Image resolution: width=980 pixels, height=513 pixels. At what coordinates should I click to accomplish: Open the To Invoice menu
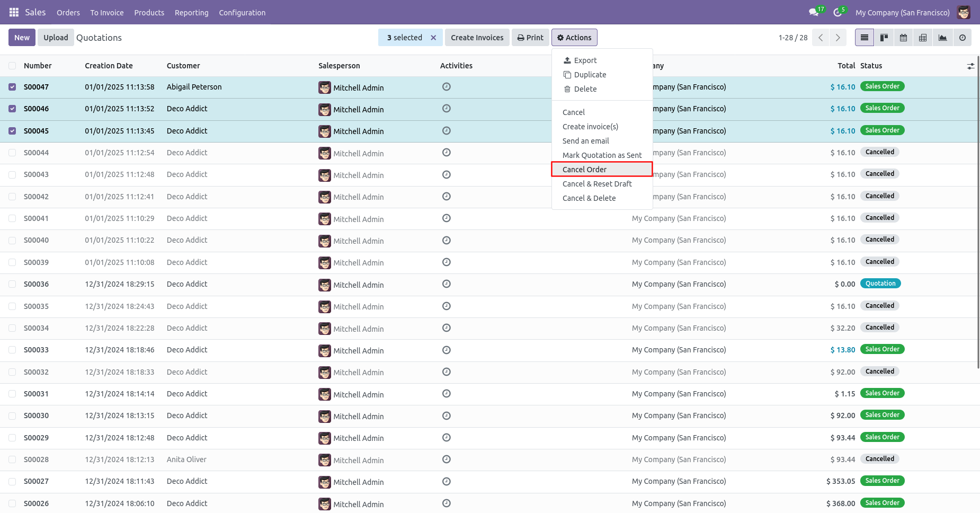107,13
